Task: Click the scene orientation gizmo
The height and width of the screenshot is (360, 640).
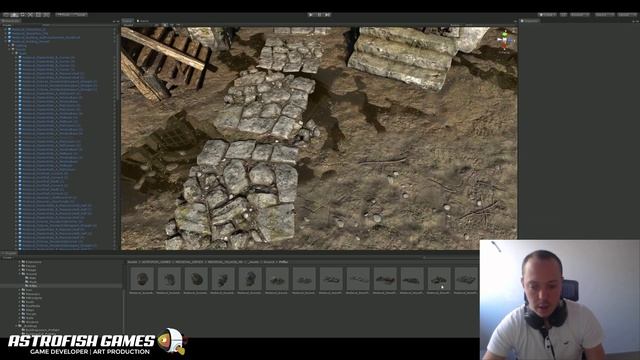Action: coord(504,41)
